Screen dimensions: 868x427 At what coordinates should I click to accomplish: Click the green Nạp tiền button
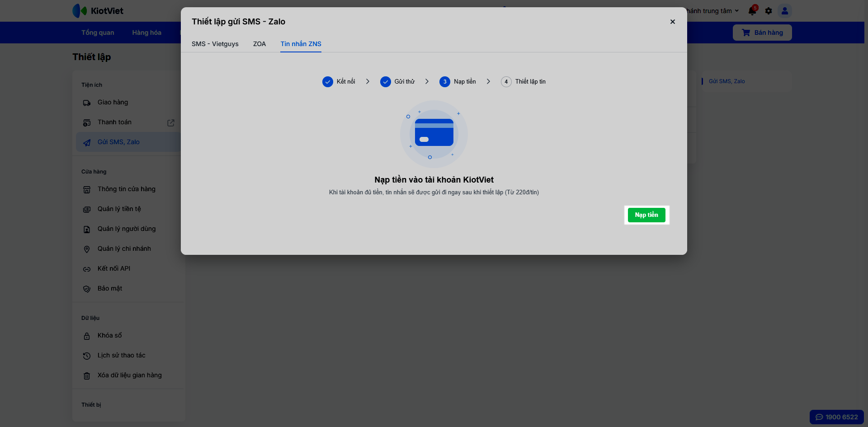coord(646,215)
